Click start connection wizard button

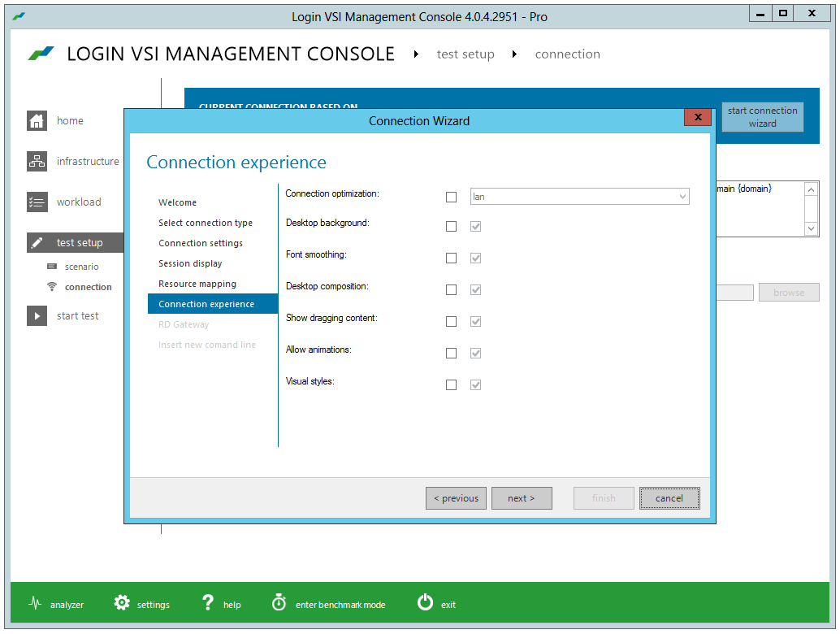pyautogui.click(x=762, y=117)
